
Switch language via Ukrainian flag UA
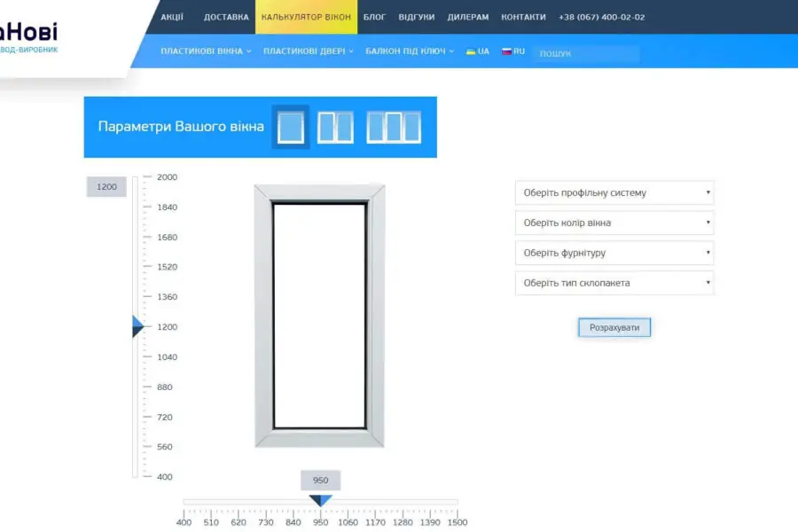tap(477, 51)
